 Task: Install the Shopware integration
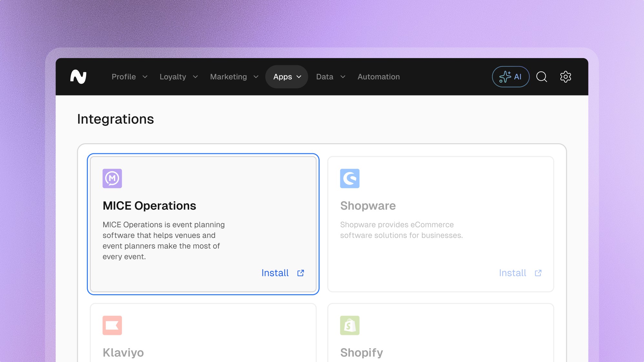pos(512,273)
